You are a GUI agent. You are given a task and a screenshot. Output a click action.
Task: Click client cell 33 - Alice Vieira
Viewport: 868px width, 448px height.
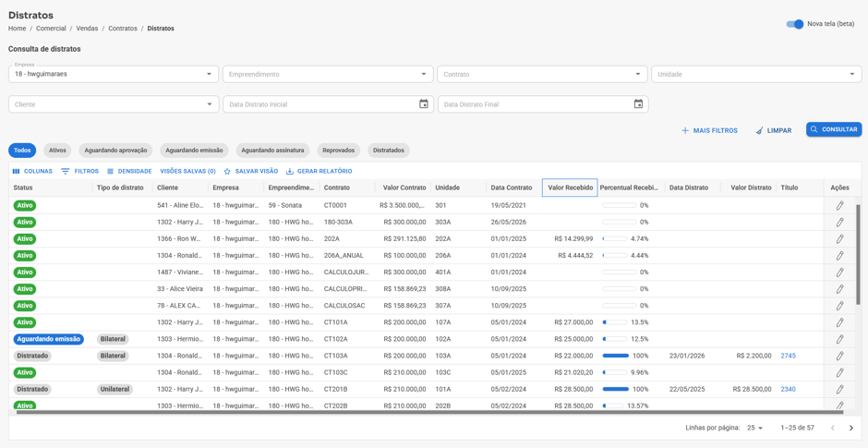(x=180, y=289)
